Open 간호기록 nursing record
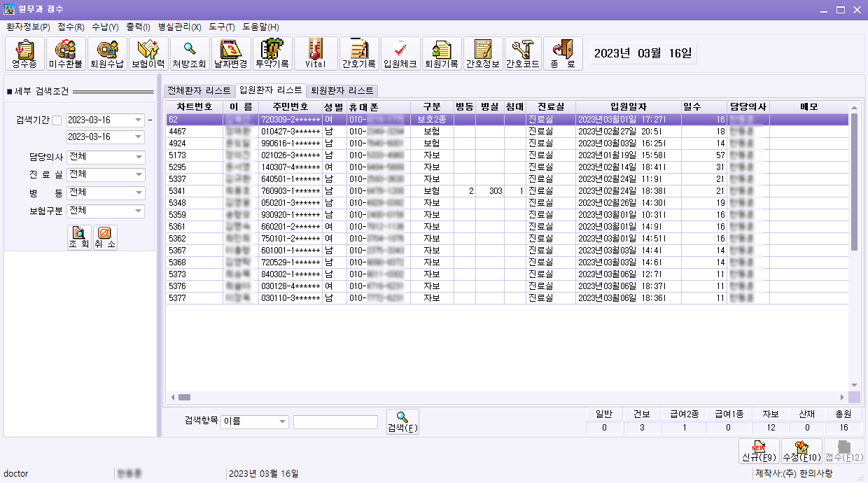This screenshot has width=868, height=483. coord(359,54)
